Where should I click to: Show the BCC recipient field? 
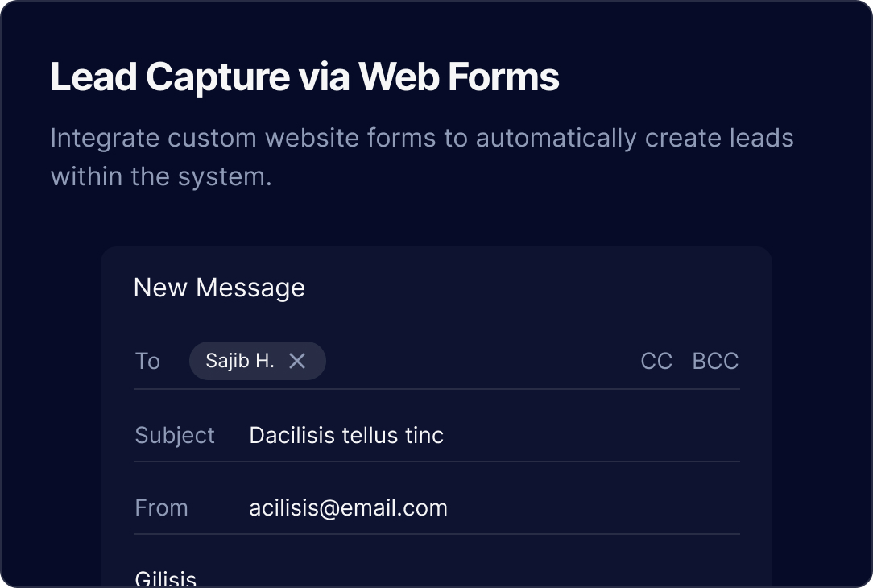[x=715, y=361]
